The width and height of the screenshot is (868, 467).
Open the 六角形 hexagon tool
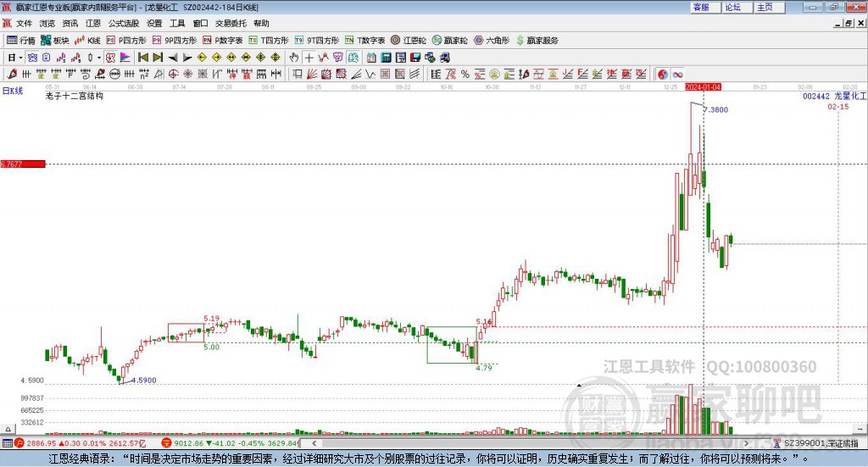pyautogui.click(x=492, y=41)
